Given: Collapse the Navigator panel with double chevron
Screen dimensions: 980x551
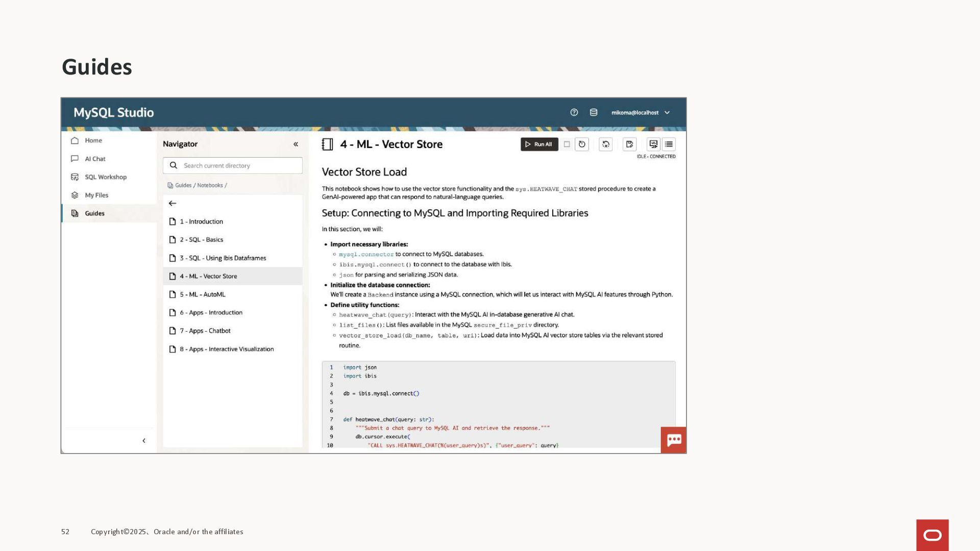Looking at the screenshot, I should pos(296,144).
